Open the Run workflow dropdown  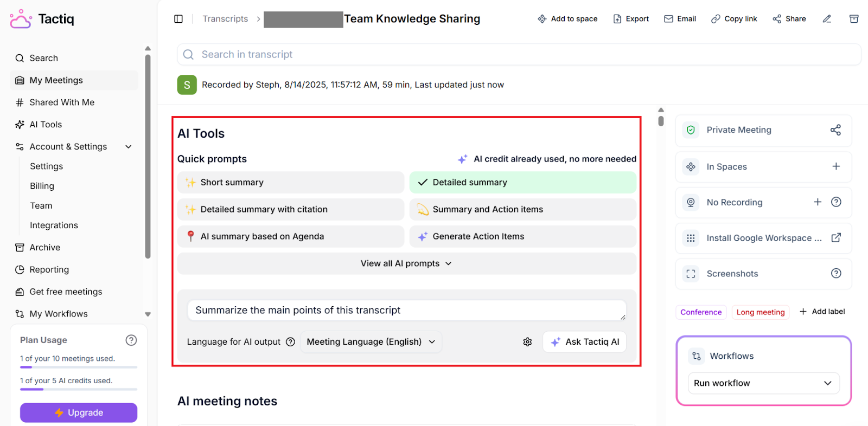pos(764,383)
